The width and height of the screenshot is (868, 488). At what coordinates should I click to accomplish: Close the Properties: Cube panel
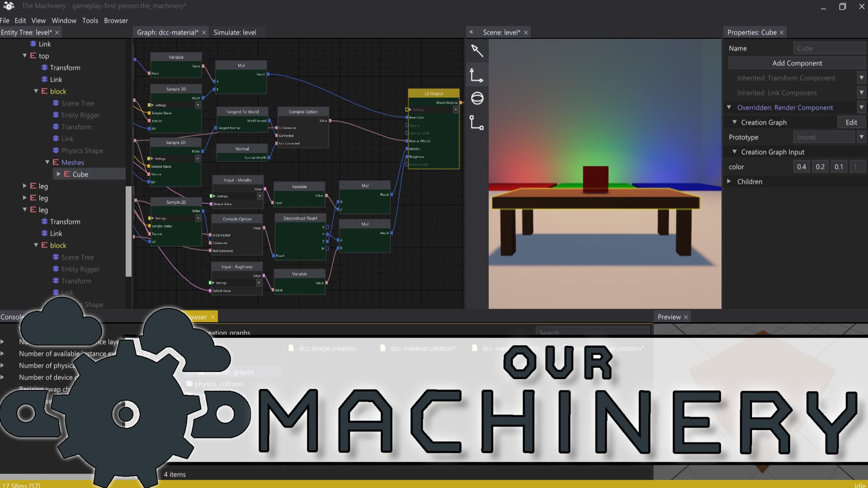coord(781,33)
